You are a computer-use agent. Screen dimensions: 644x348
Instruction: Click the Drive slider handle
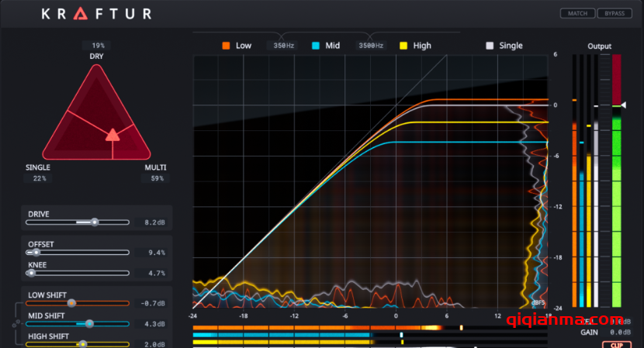tap(95, 222)
